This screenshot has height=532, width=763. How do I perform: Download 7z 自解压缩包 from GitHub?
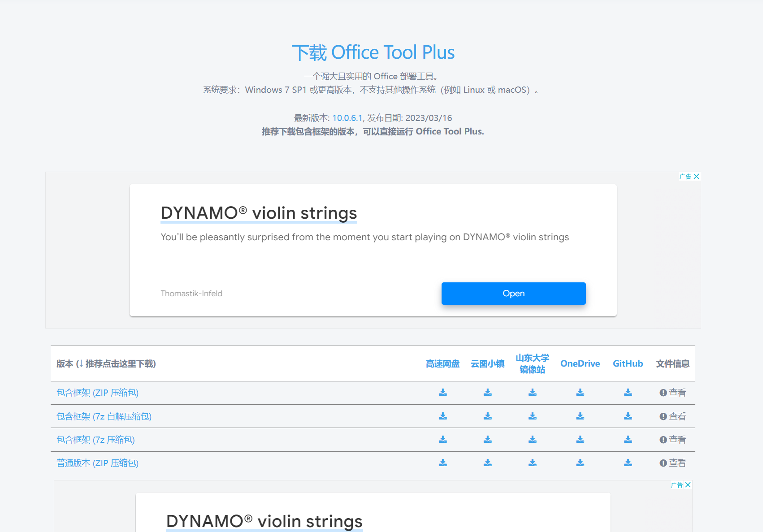click(x=628, y=416)
